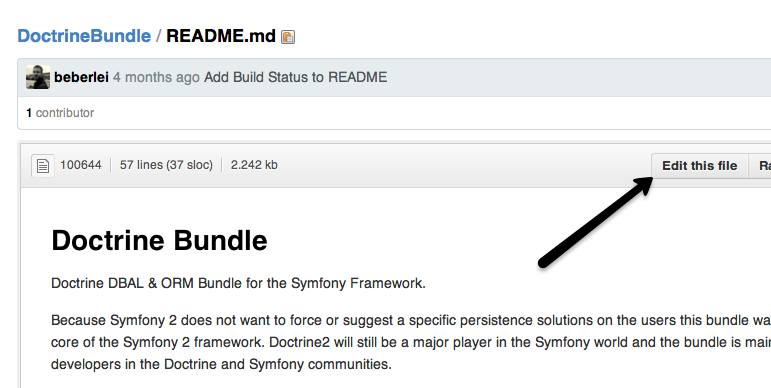Viewport: 771px width, 388px height.
Task: Open beberlei's user profile link
Action: [x=81, y=77]
